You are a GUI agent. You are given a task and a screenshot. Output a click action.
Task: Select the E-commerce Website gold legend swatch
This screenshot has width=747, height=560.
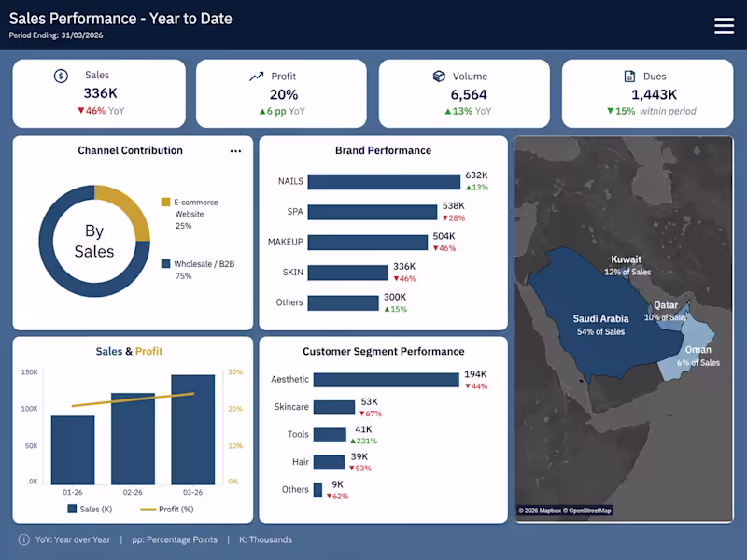click(165, 202)
